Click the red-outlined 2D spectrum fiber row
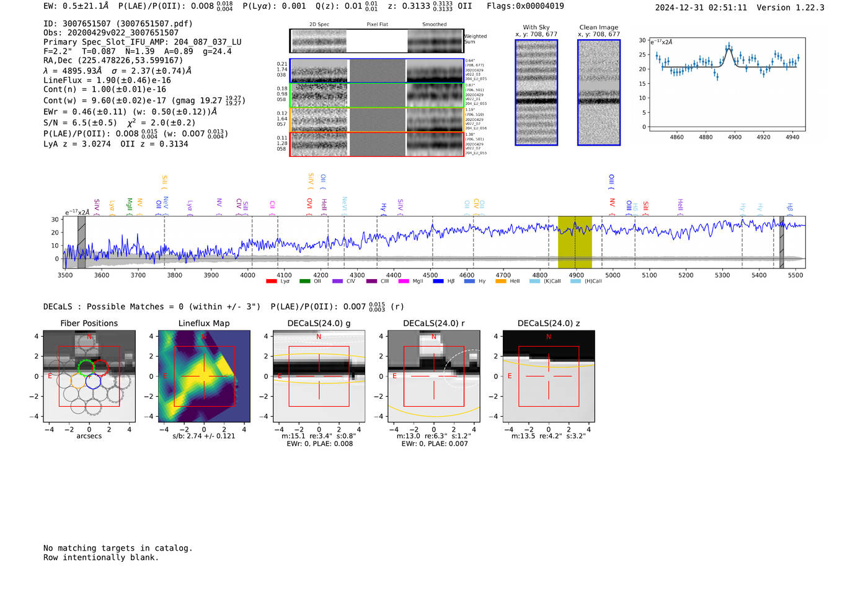 pos(377,144)
